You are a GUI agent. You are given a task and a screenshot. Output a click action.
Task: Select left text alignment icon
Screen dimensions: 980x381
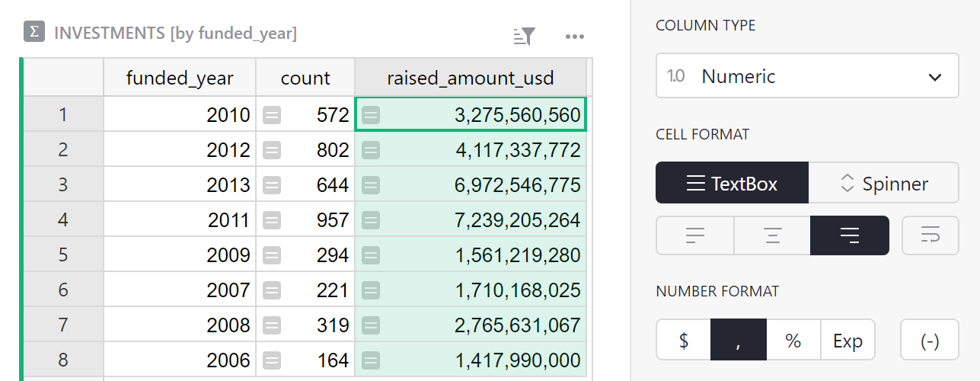(x=694, y=235)
